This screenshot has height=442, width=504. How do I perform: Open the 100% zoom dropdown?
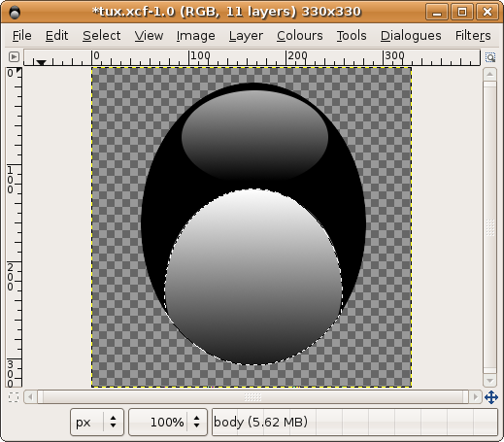coord(168,422)
